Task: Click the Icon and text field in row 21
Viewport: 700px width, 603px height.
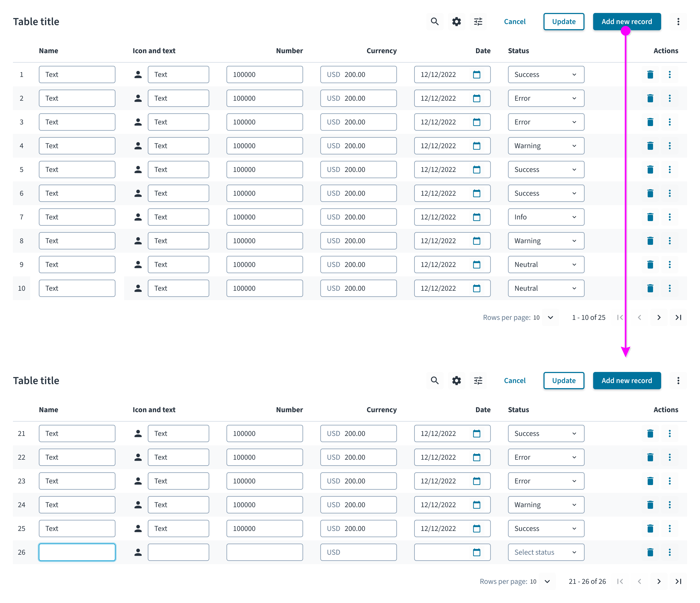Action: point(178,433)
